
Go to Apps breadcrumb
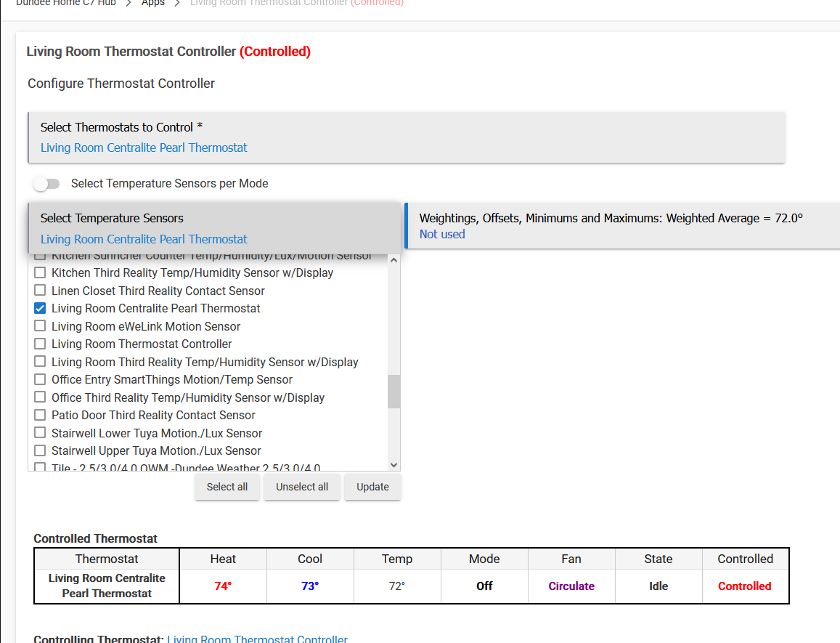[152, 3]
